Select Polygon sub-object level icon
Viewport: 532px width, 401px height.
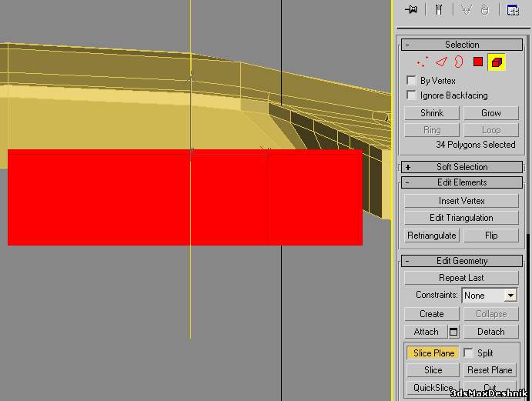coord(478,62)
